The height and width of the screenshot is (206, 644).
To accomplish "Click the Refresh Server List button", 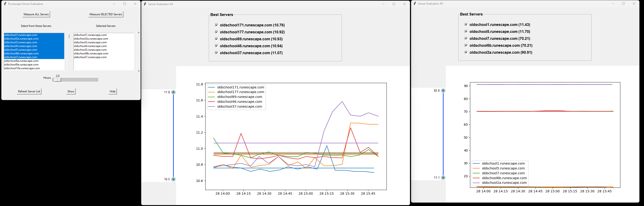I will coord(29,91).
